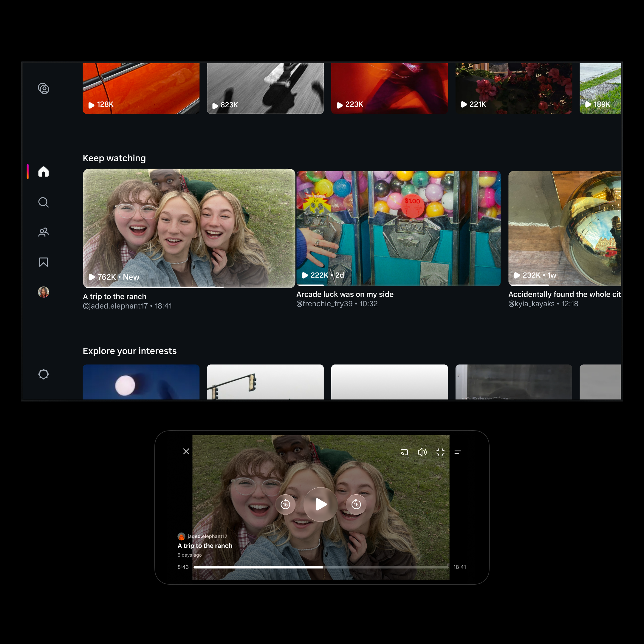Click the 'Arcade luck was on my side' title

[x=345, y=294]
